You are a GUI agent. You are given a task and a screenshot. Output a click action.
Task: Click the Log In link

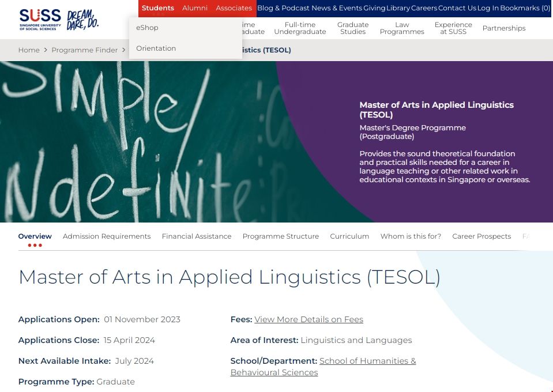click(x=488, y=8)
